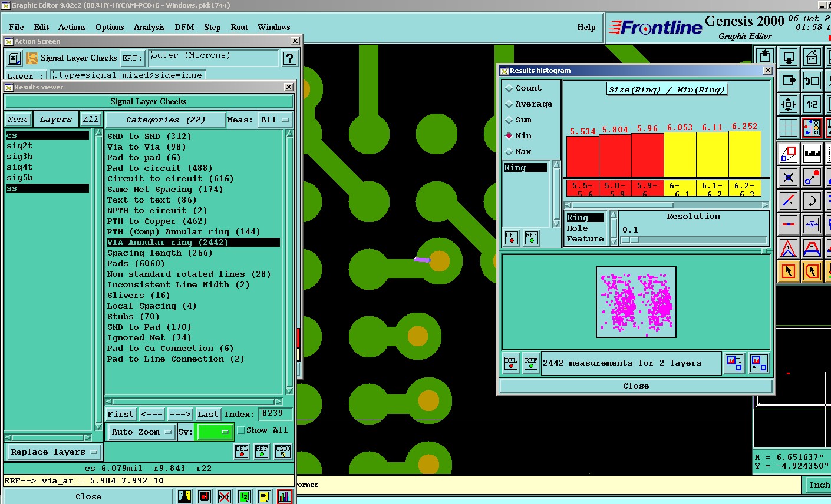Enable the Show All checkbox
This screenshot has height=504, width=831.
click(x=241, y=430)
